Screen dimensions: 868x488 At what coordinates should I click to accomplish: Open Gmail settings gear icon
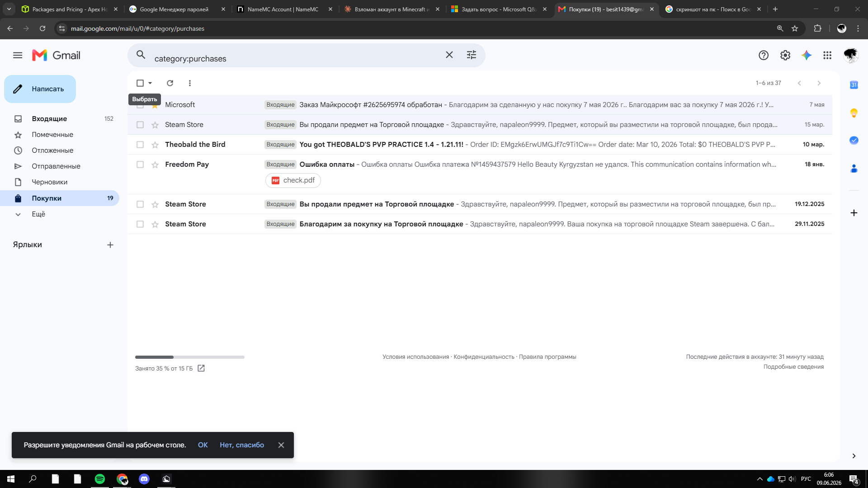coord(785,55)
